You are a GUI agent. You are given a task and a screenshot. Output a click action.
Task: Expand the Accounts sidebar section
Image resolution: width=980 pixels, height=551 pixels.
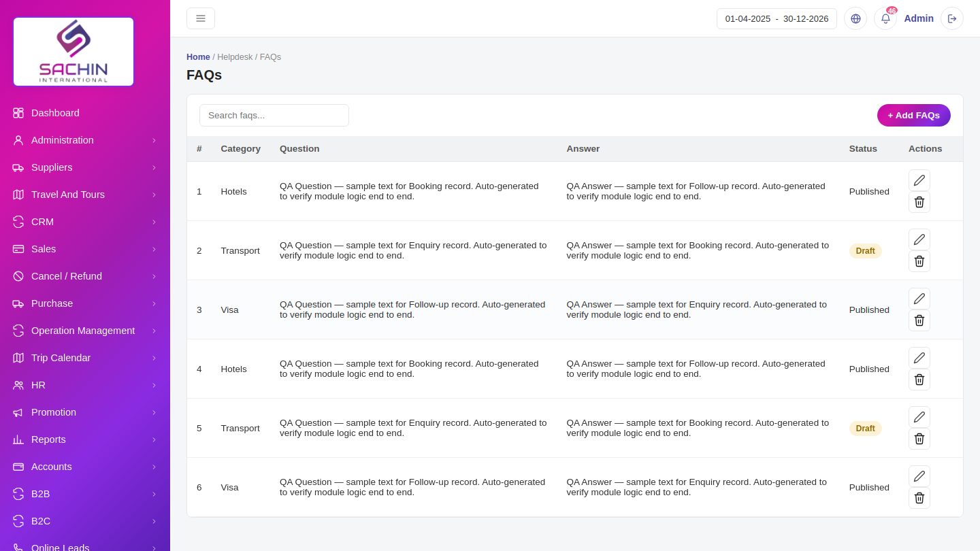coord(85,467)
